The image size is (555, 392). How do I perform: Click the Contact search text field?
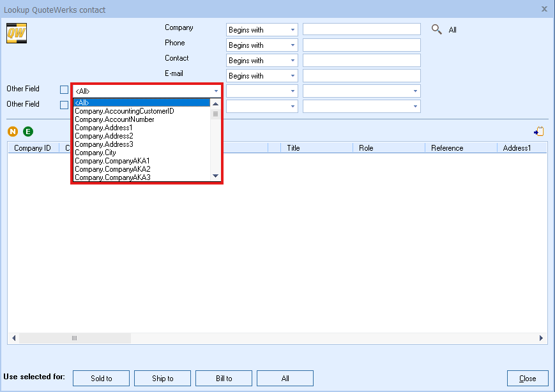pyautogui.click(x=361, y=60)
